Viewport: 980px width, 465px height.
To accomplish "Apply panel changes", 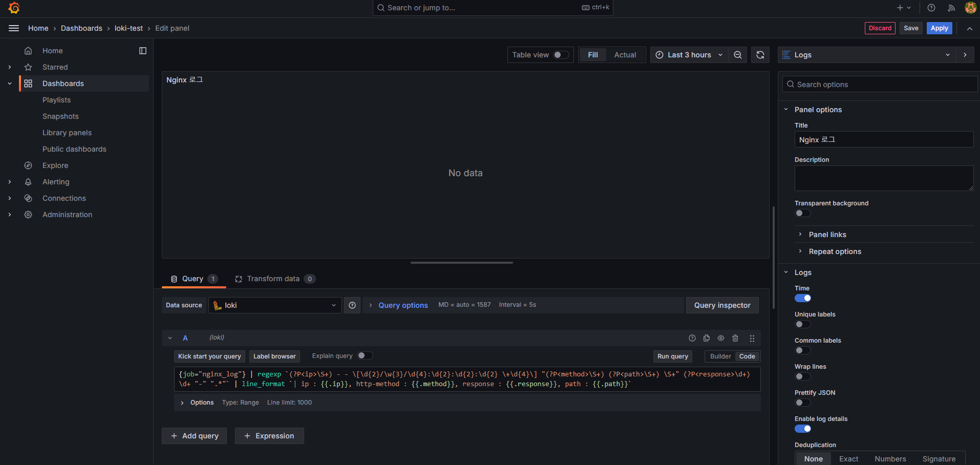I will 940,28.
